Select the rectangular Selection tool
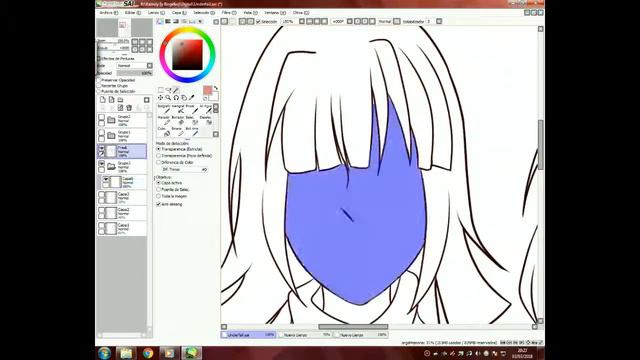 click(x=161, y=90)
